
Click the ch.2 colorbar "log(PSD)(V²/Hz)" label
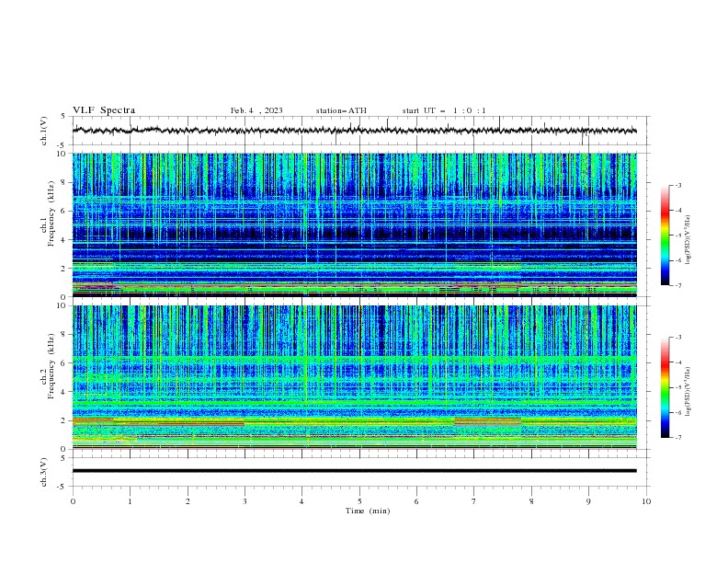[x=688, y=392]
